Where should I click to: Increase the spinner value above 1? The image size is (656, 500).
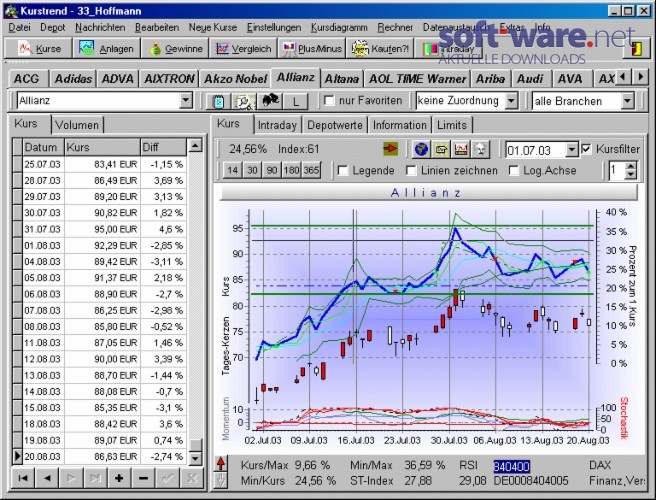(631, 167)
